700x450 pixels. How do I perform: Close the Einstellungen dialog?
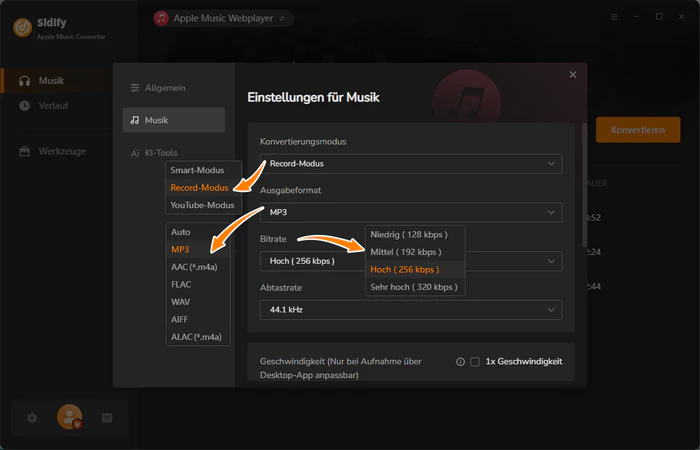point(573,75)
